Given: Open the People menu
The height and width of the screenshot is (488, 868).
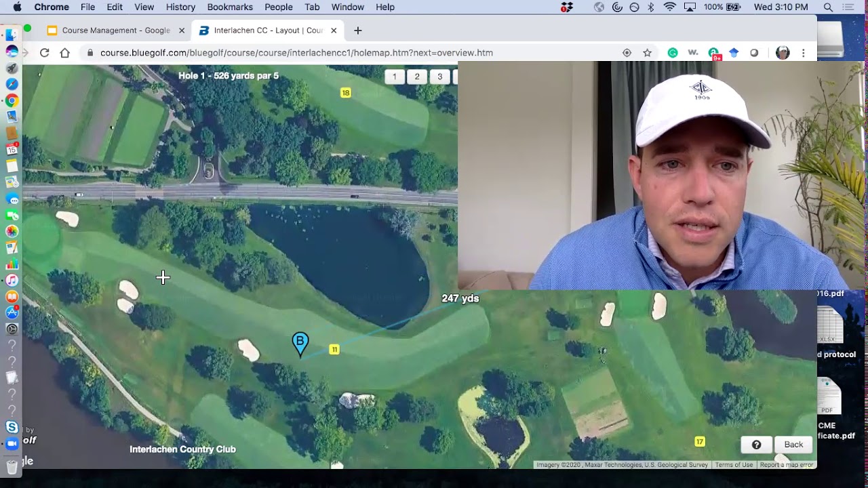Looking at the screenshot, I should pos(279,7).
